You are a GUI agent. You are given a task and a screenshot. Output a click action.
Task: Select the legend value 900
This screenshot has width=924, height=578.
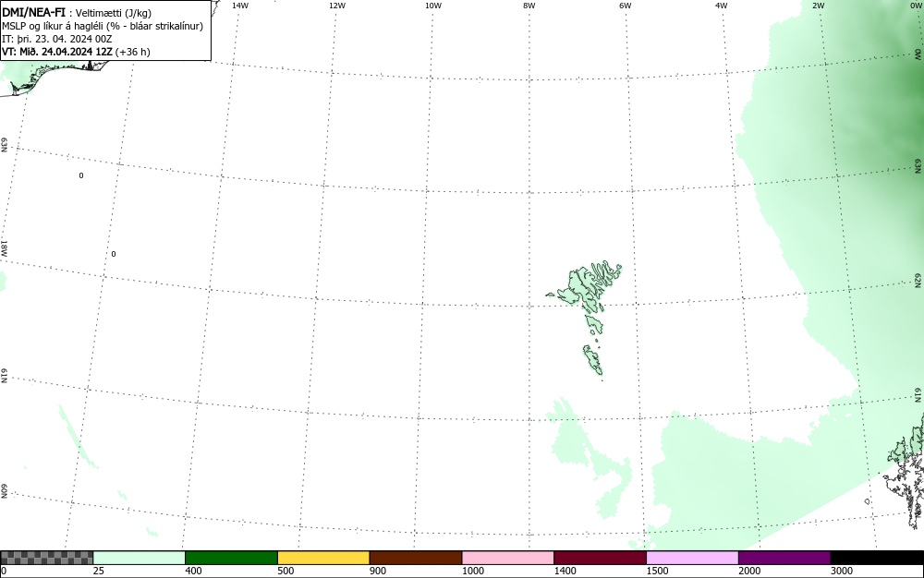[x=378, y=571]
